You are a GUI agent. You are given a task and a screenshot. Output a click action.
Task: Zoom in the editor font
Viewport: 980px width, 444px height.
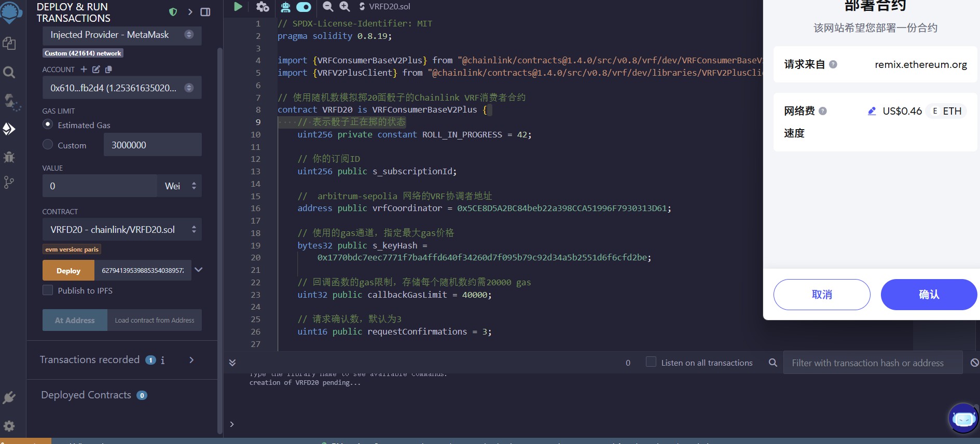(344, 6)
